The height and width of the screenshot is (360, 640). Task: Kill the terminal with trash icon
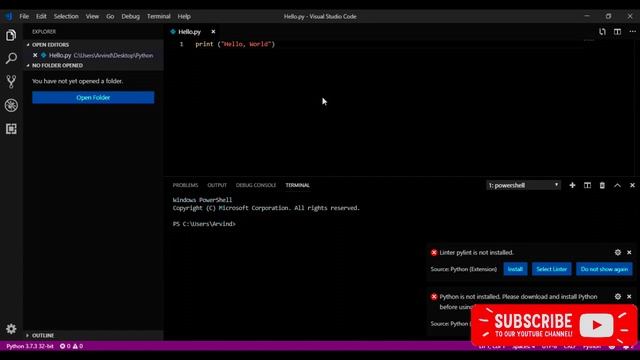602,185
